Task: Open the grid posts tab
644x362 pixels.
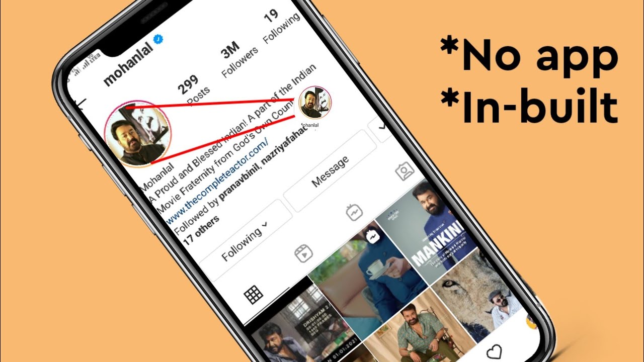Action: (x=254, y=295)
